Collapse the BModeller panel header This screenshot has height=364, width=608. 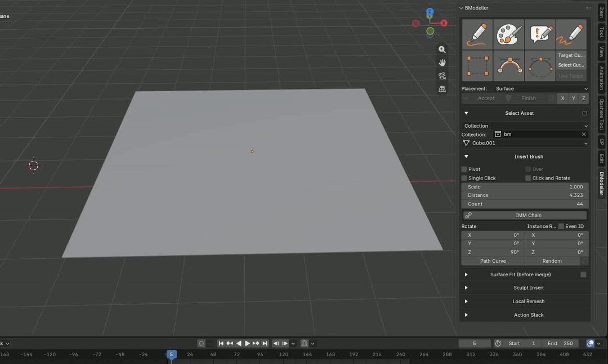[461, 8]
